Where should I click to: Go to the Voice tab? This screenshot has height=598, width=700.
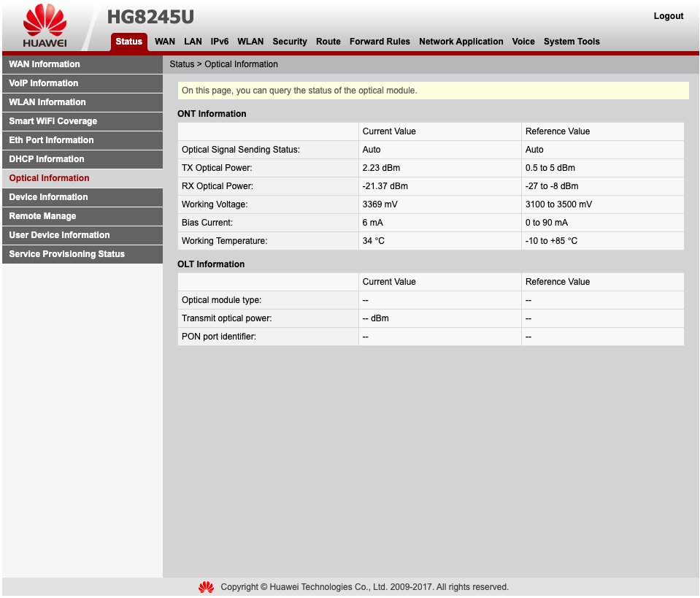pos(523,42)
